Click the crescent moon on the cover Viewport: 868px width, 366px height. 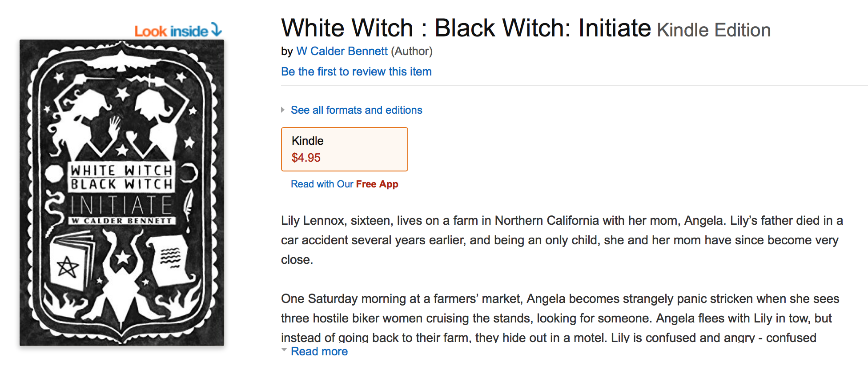pyautogui.click(x=189, y=173)
